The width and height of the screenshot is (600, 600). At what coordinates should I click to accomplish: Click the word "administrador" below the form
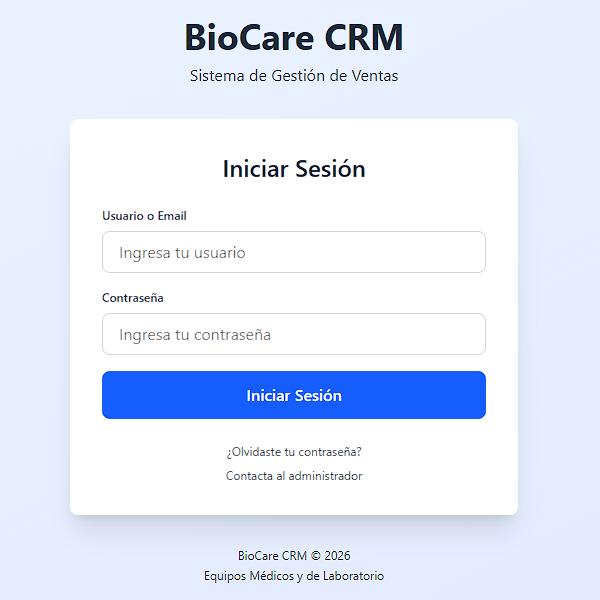[325, 476]
